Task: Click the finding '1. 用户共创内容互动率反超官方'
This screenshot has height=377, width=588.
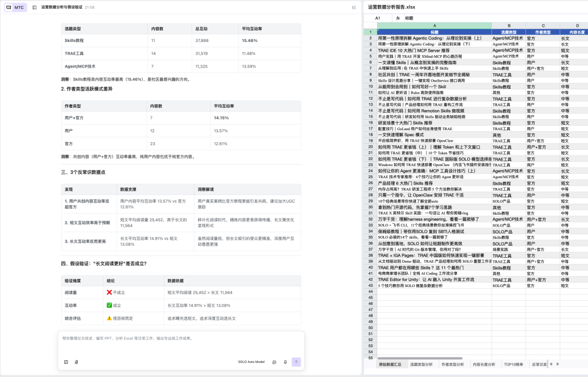Action: point(88,204)
